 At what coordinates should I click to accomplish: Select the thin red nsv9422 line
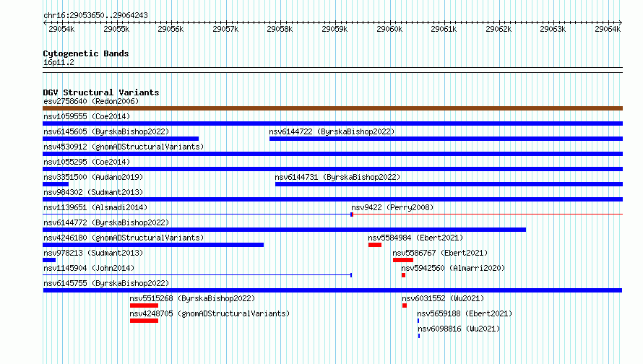[x=488, y=214]
